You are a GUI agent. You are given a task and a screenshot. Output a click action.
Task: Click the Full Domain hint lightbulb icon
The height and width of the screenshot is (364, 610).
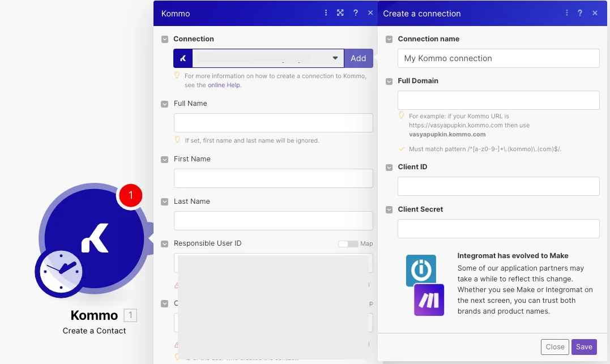tap(402, 115)
